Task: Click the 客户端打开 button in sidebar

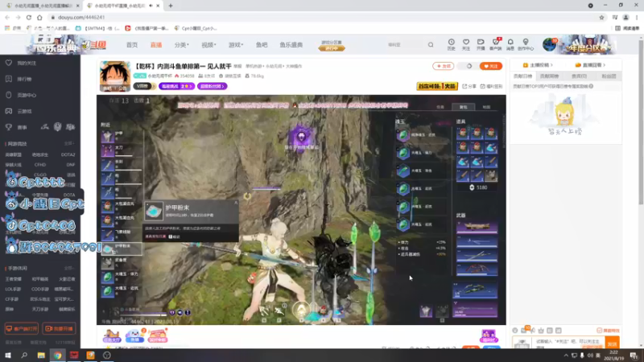Action: coord(22,329)
